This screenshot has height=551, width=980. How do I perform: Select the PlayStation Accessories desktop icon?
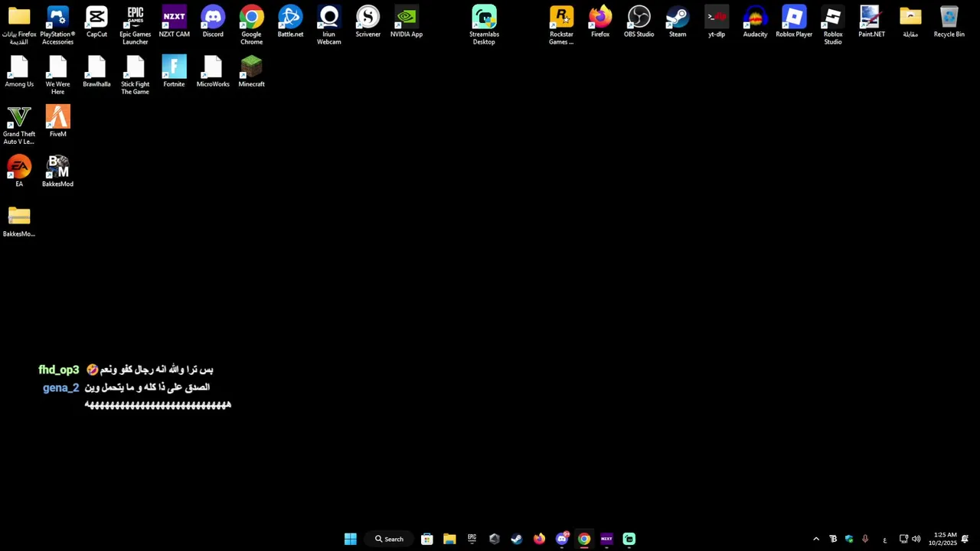tap(58, 25)
